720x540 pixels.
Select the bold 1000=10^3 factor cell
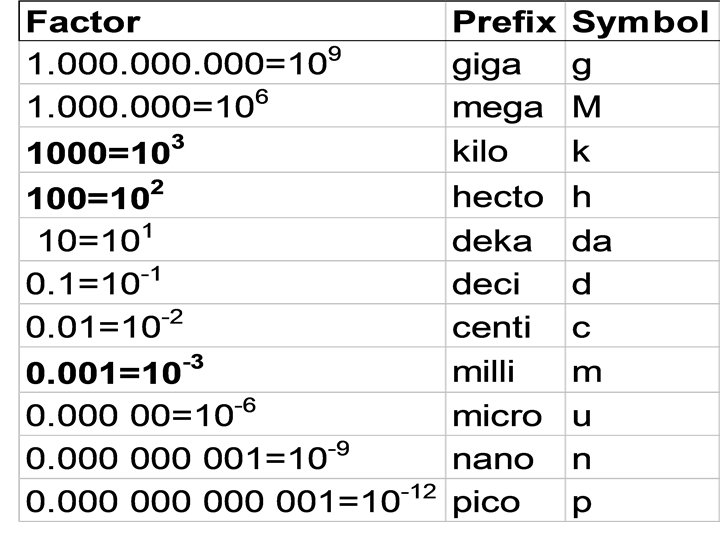pos(107,151)
